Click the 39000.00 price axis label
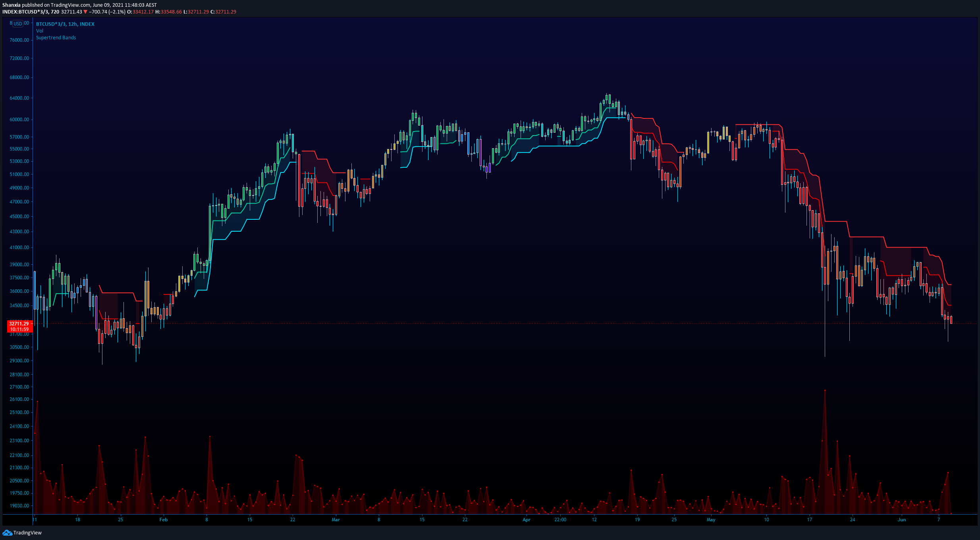 click(19, 265)
